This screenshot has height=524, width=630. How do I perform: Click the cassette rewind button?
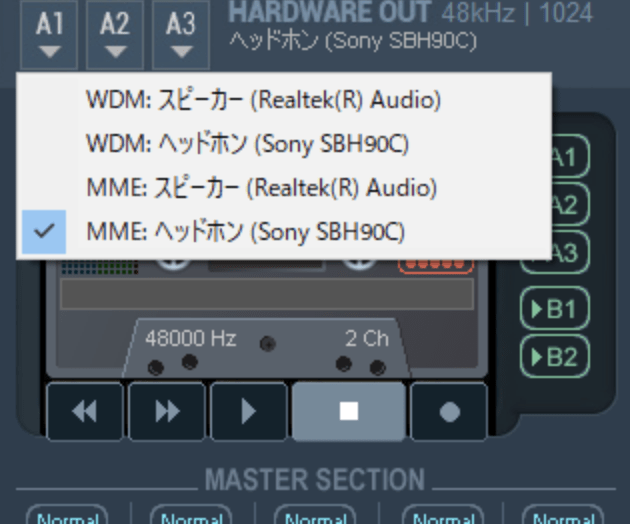84,411
